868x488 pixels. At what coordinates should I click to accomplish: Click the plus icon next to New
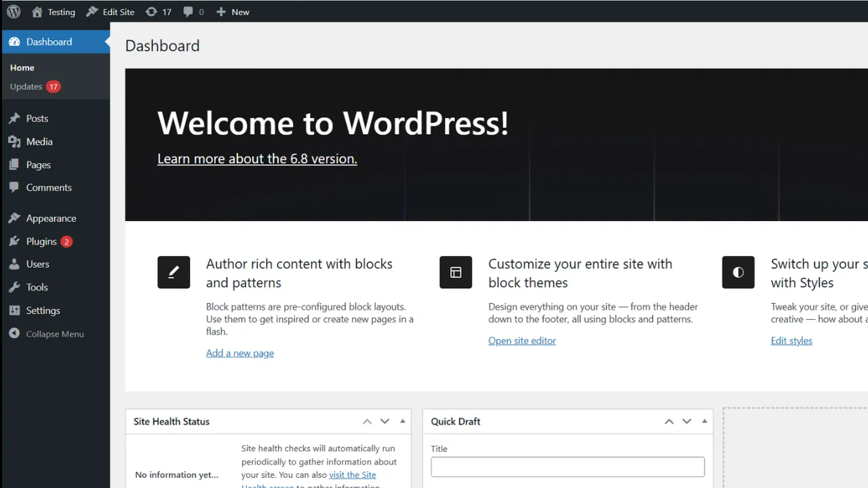221,12
